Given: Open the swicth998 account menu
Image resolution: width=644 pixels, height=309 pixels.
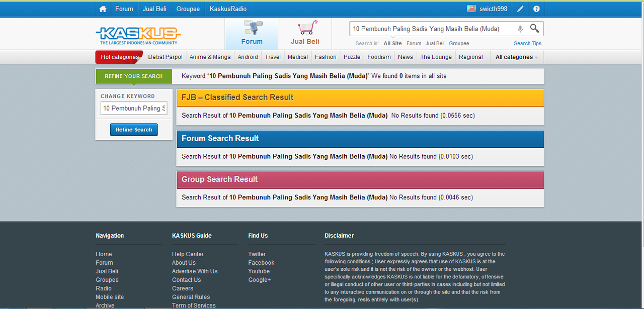Looking at the screenshot, I should pos(494,9).
